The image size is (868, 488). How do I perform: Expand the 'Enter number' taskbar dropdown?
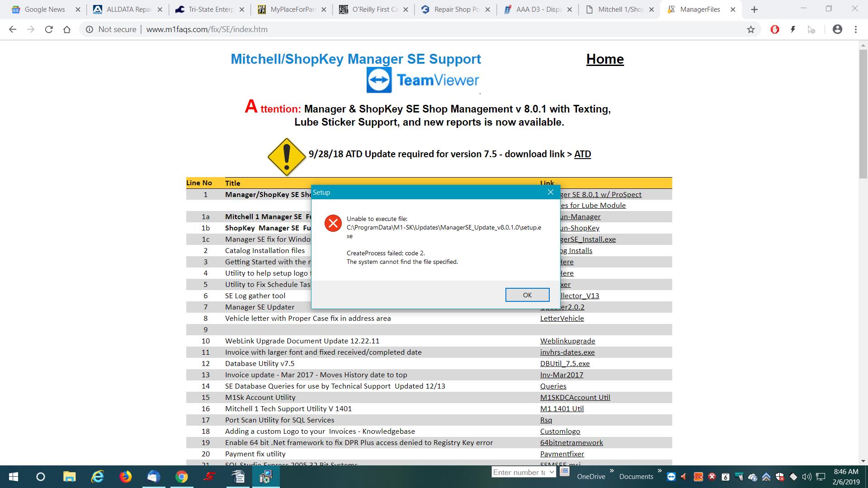tap(552, 473)
